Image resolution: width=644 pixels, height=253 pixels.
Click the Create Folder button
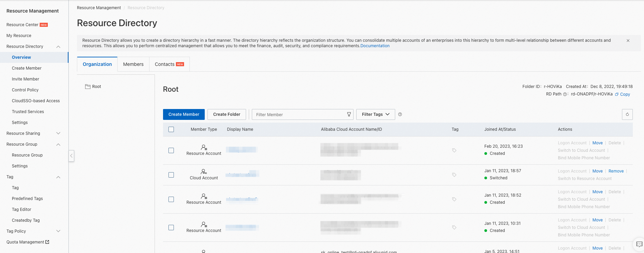click(x=227, y=114)
